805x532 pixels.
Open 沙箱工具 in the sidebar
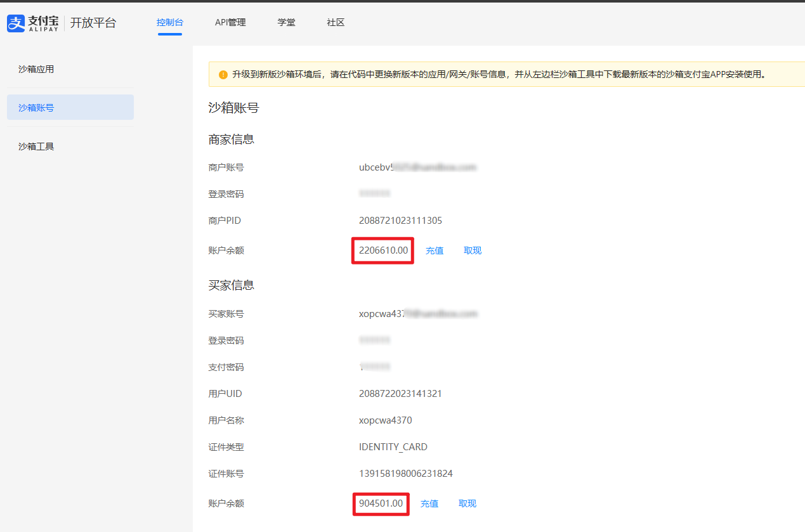[36, 146]
